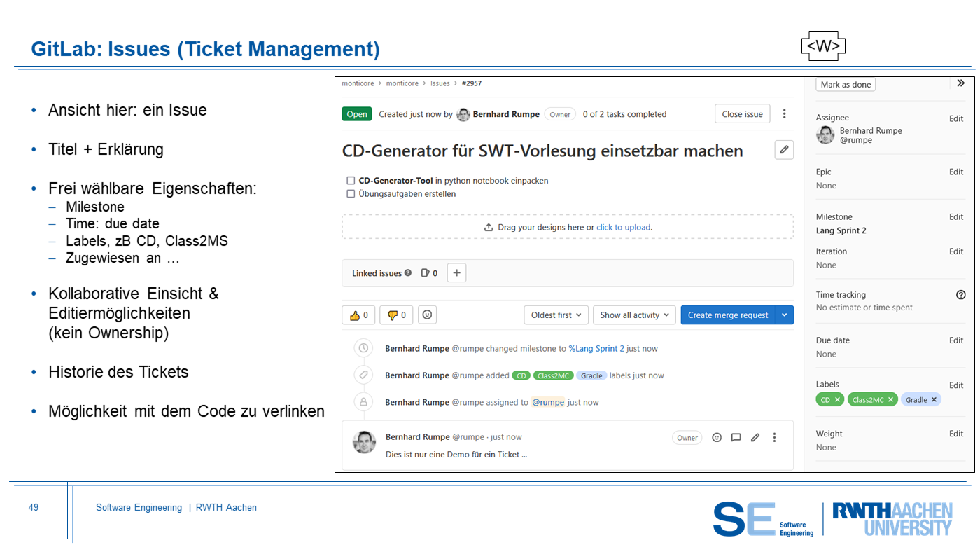Open the Oldest first sort dropdown
This screenshot has width=980, height=552.
(556, 315)
